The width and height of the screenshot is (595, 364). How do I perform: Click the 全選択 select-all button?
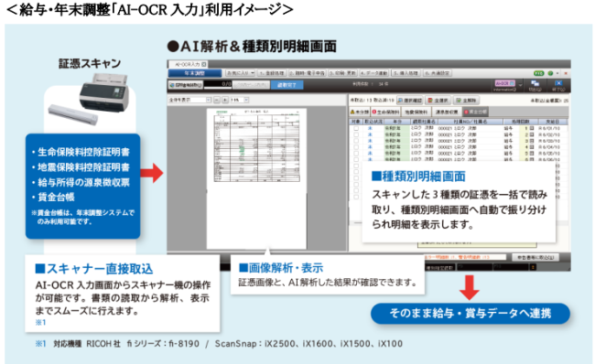point(438,100)
